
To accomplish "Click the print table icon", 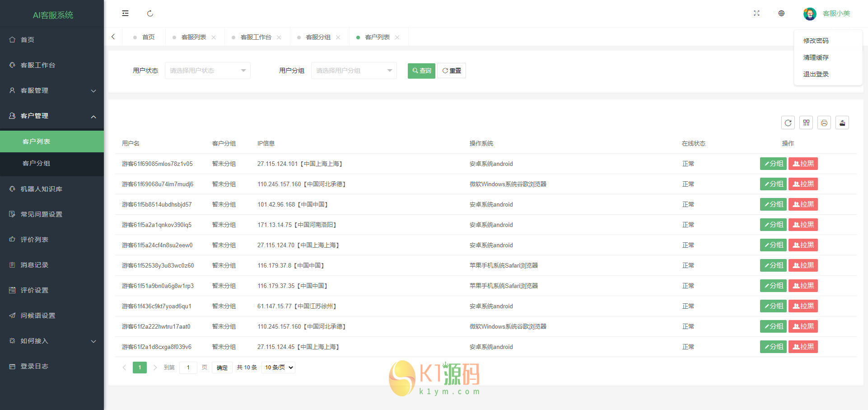I will 824,123.
